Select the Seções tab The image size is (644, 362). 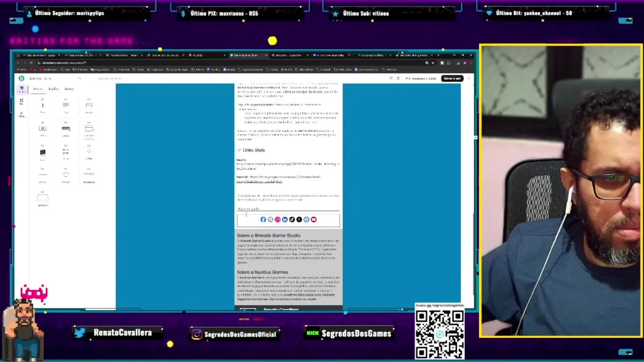pyautogui.click(x=54, y=89)
